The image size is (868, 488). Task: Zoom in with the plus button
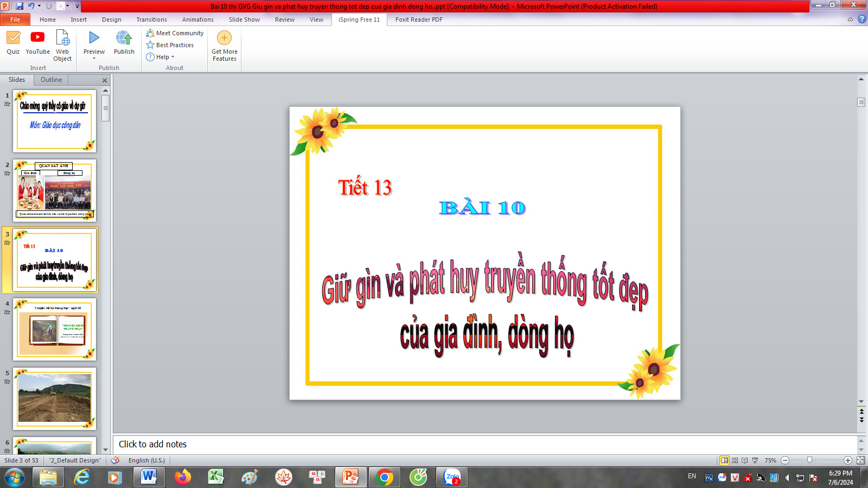click(x=848, y=460)
